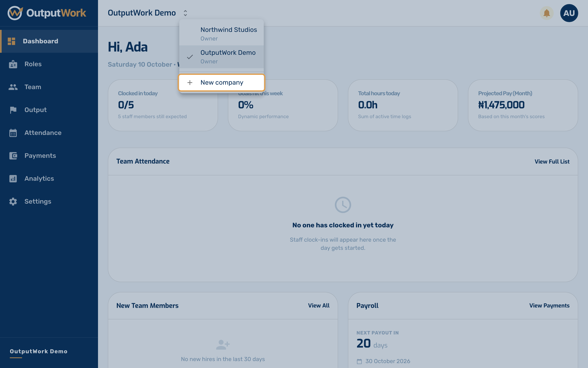Click the OutputWork Demo company name in the header
The height and width of the screenshot is (368, 588).
[142, 13]
